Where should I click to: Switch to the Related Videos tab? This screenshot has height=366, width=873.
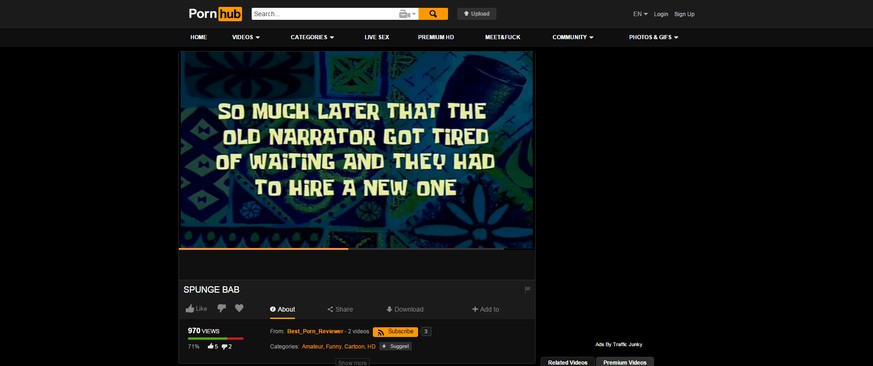coord(567,362)
